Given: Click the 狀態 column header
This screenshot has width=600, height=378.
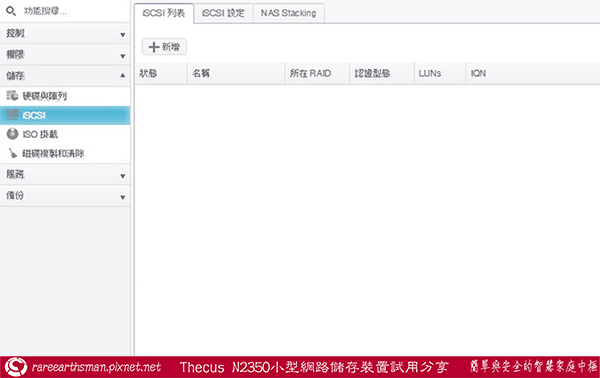Looking at the screenshot, I should click(x=161, y=73).
